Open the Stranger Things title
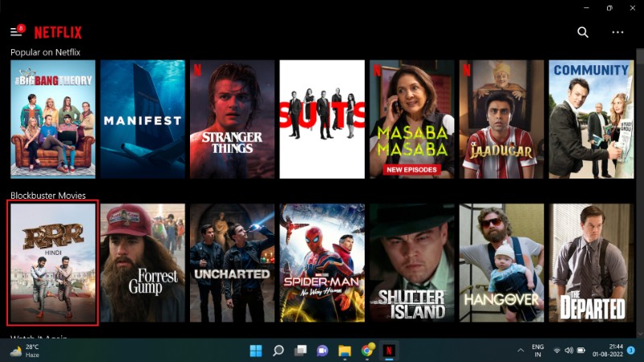This screenshot has height=362, width=644. click(232, 119)
